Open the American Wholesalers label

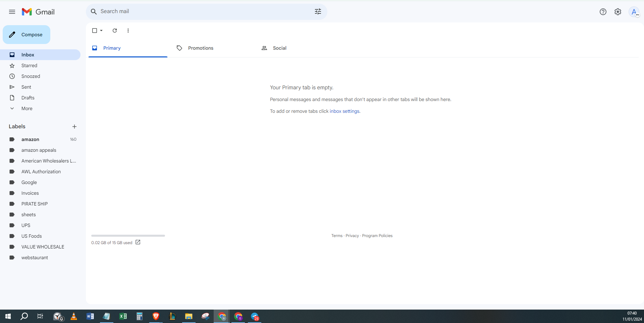click(x=40, y=161)
